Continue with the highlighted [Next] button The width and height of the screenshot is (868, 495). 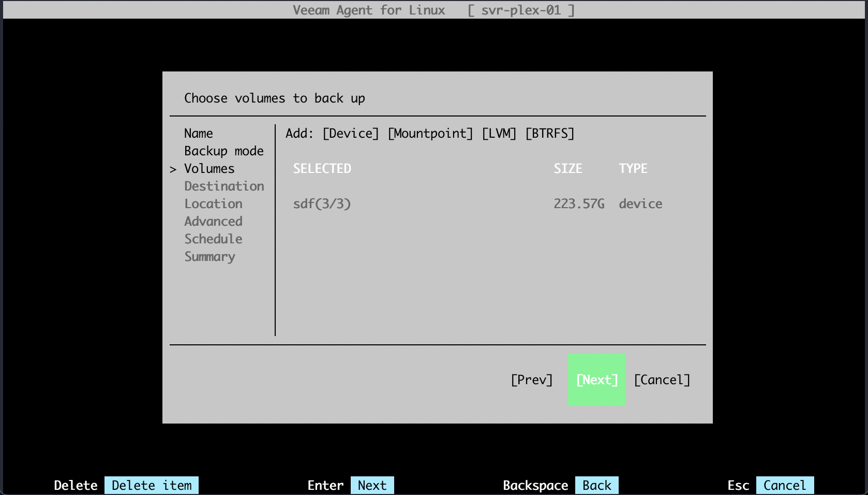pos(597,380)
